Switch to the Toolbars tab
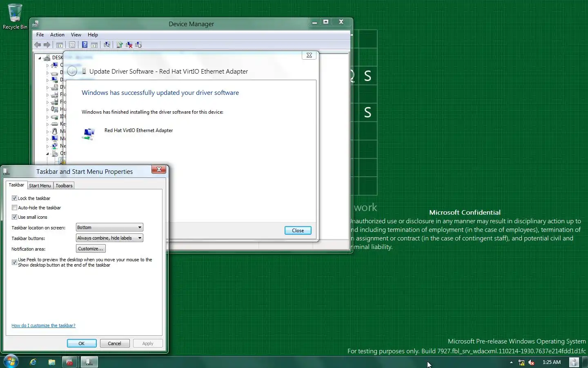The width and height of the screenshot is (588, 368). (x=64, y=186)
